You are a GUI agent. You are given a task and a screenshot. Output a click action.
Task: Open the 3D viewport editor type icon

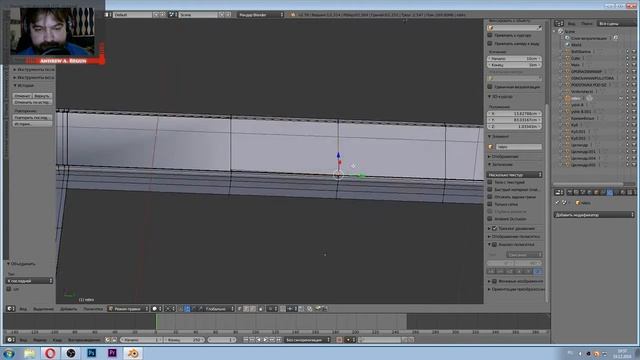pyautogui.click(x=11, y=309)
